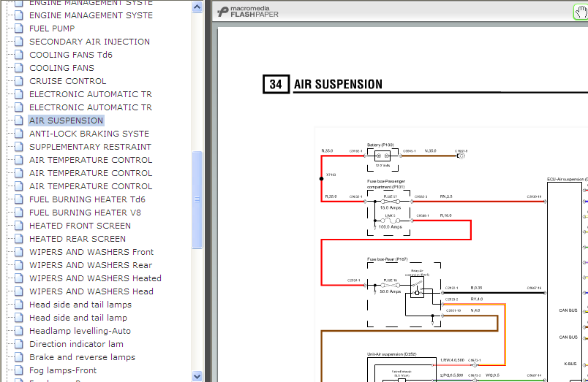Viewport: 588px width, 382px height.
Task: Click the page icon beside SUPPLEMENTARY RESTRAINT
Action: coord(19,147)
